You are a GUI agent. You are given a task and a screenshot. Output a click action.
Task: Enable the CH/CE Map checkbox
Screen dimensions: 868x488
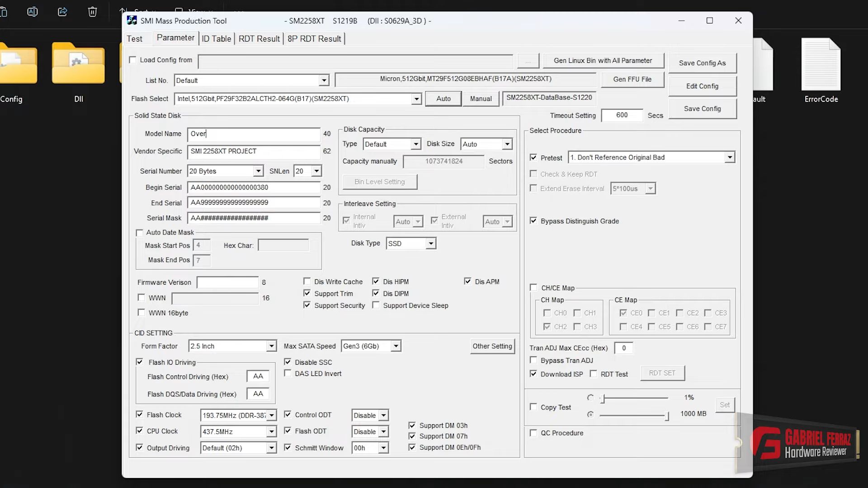533,288
